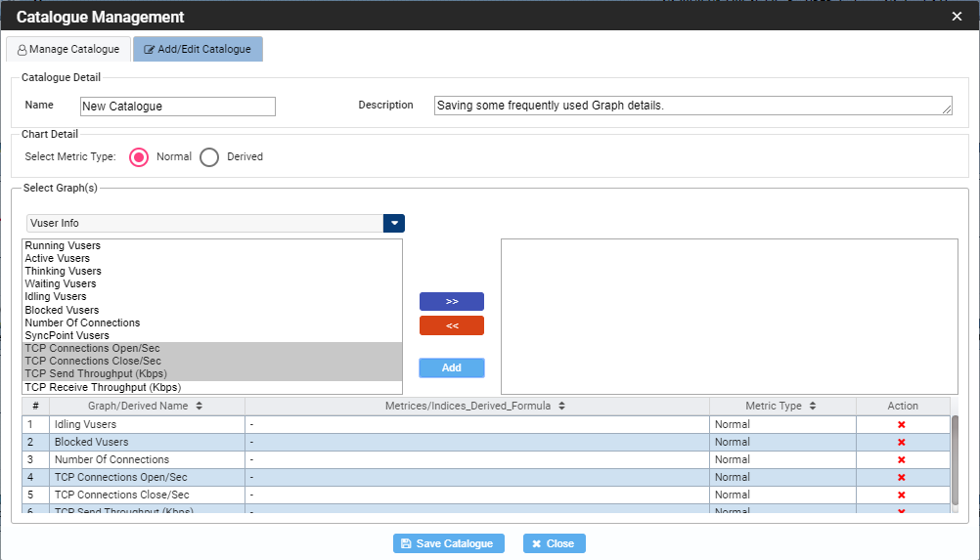Edit the Description text area
This screenshot has height=560, width=980.
693,106
